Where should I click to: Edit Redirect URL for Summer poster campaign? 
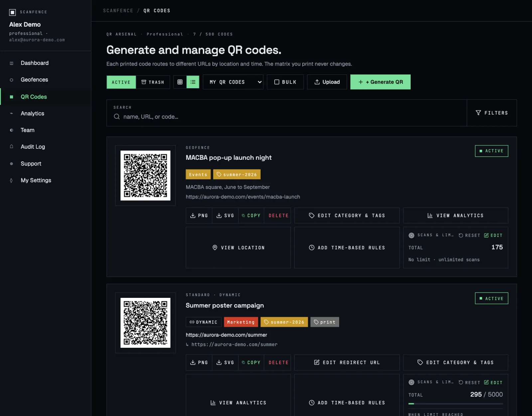[x=347, y=362]
